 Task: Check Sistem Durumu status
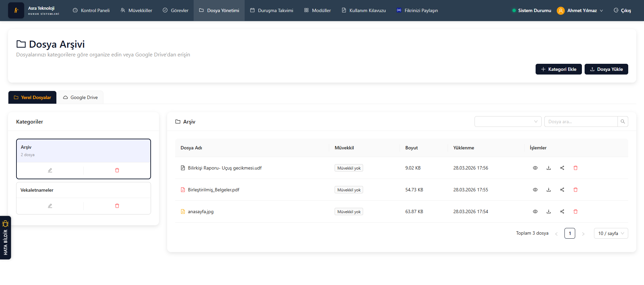tap(532, 10)
